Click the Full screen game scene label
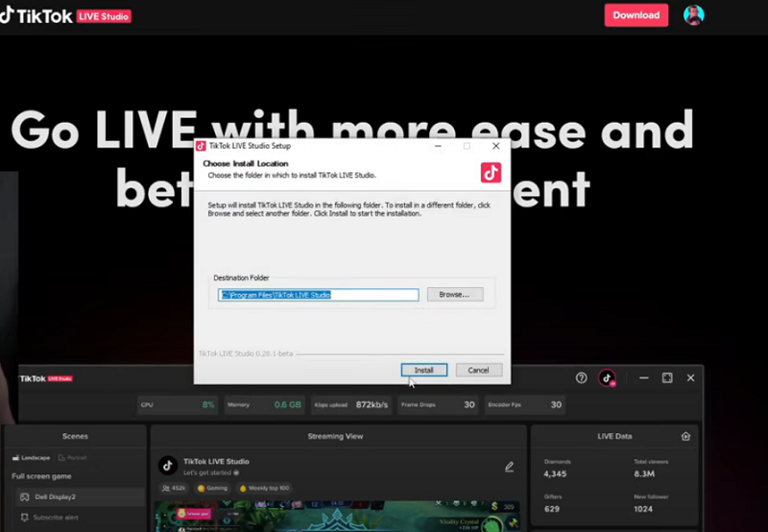The height and width of the screenshot is (532, 768). pyautogui.click(x=41, y=476)
